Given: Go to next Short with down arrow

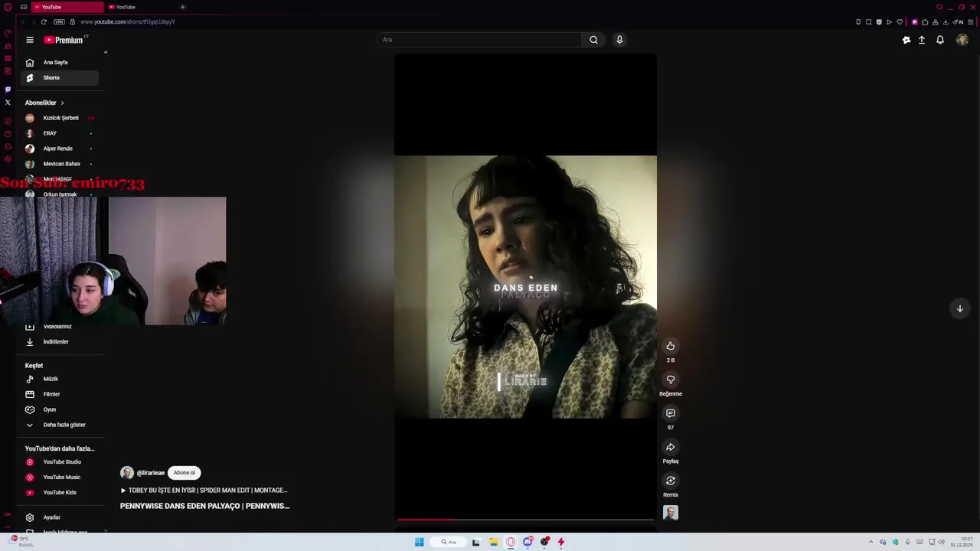Looking at the screenshot, I should point(960,308).
